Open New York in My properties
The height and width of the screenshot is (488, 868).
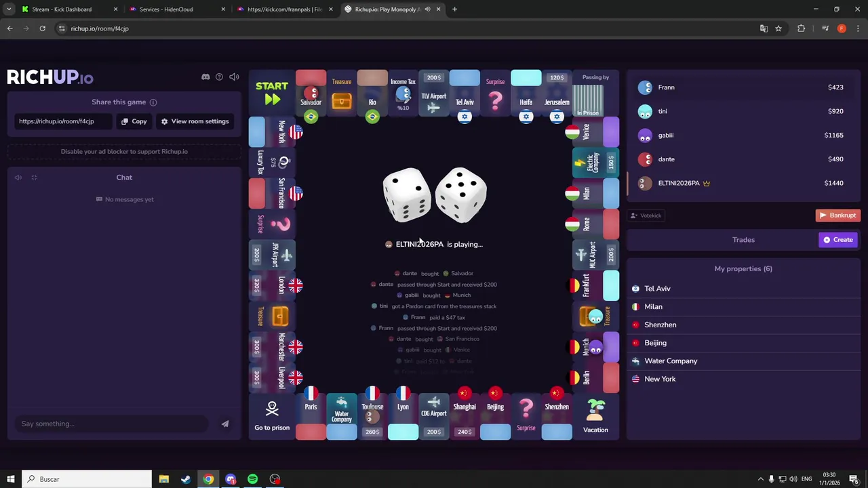(x=743, y=379)
